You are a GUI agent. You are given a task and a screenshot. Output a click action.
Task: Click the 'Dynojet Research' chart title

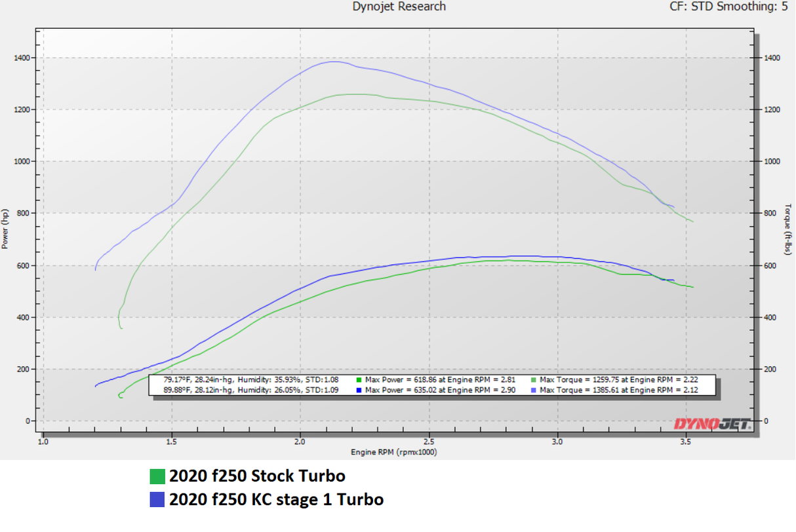399,7
